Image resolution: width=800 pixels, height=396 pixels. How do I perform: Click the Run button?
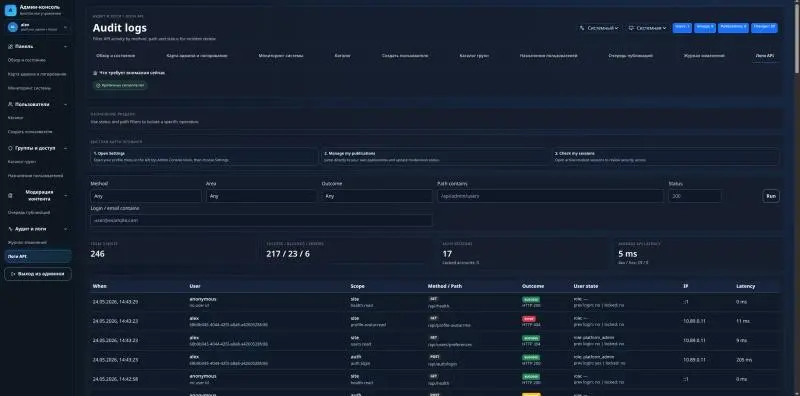click(x=771, y=196)
